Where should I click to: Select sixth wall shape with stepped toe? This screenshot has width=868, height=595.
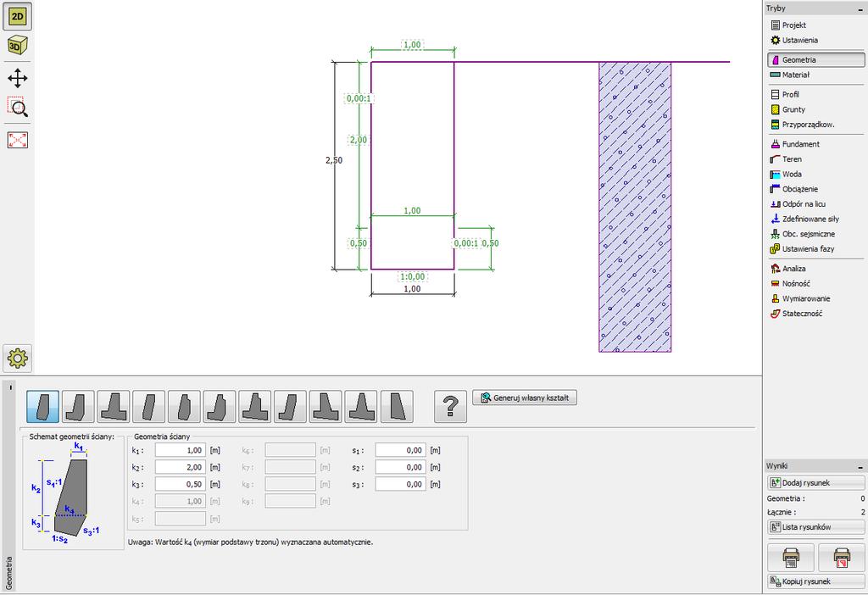click(x=220, y=407)
